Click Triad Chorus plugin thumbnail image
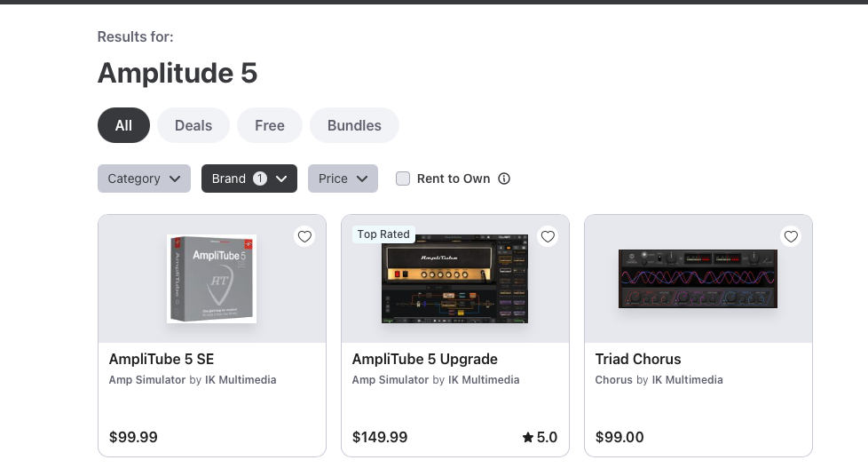The width and height of the screenshot is (868, 476). click(698, 279)
